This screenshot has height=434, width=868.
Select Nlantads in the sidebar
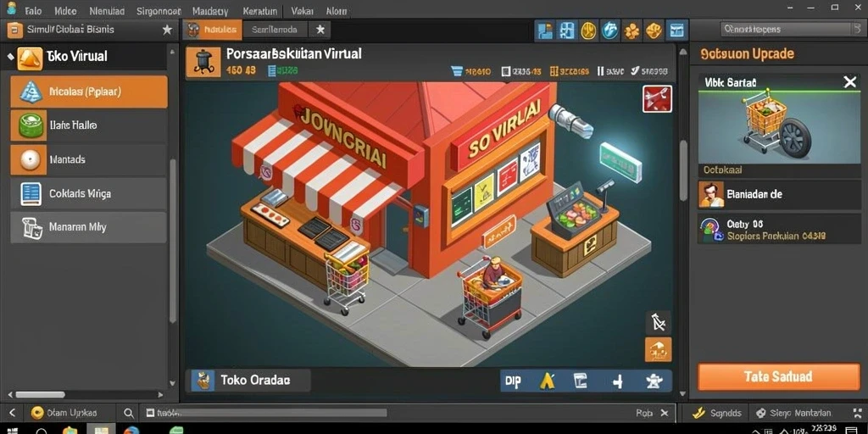(88, 159)
